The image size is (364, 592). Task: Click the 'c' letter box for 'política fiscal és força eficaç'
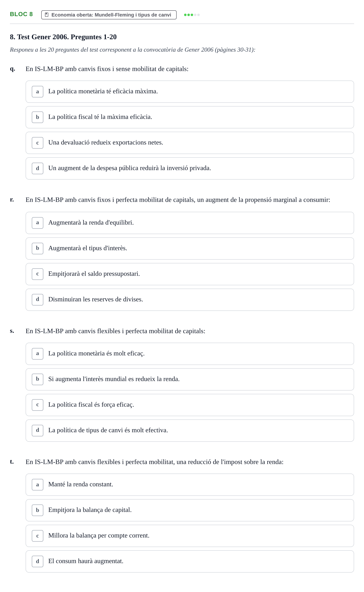point(38,405)
